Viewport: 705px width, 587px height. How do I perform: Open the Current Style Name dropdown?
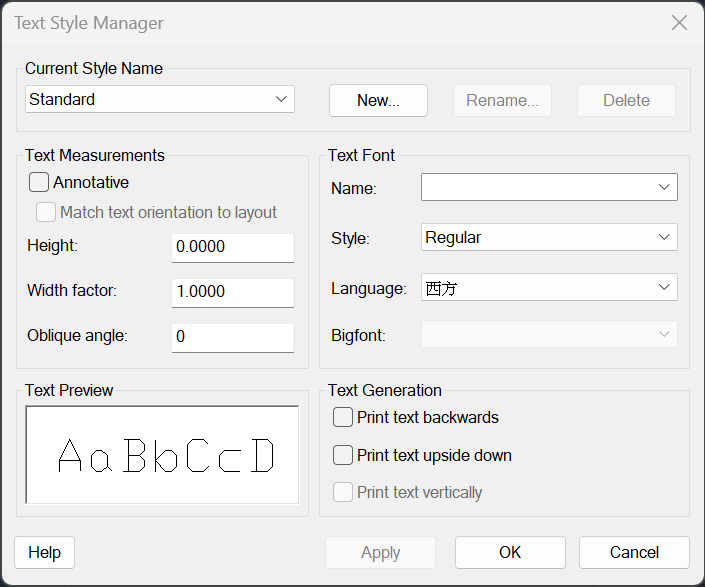[x=160, y=99]
